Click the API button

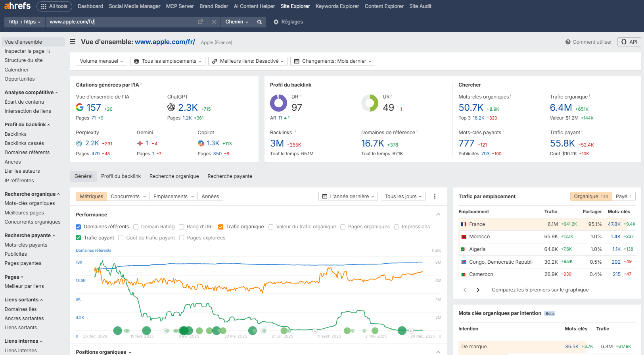tap(629, 42)
